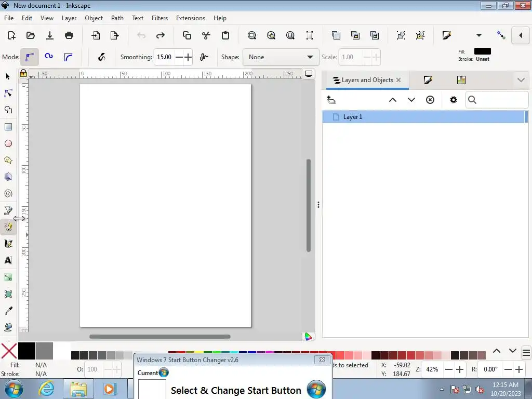
Task: Zoom to fit selection icon
Action: (x=252, y=35)
